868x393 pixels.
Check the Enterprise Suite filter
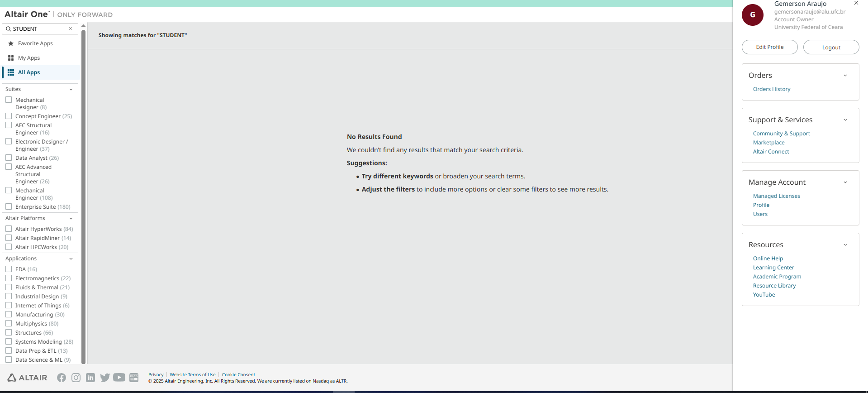pos(9,206)
